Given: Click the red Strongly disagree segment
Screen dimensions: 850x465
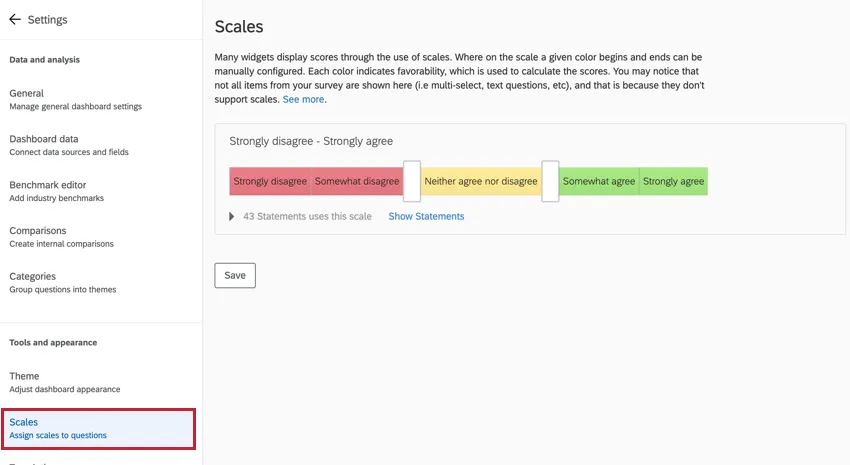Looking at the screenshot, I should coord(270,181).
